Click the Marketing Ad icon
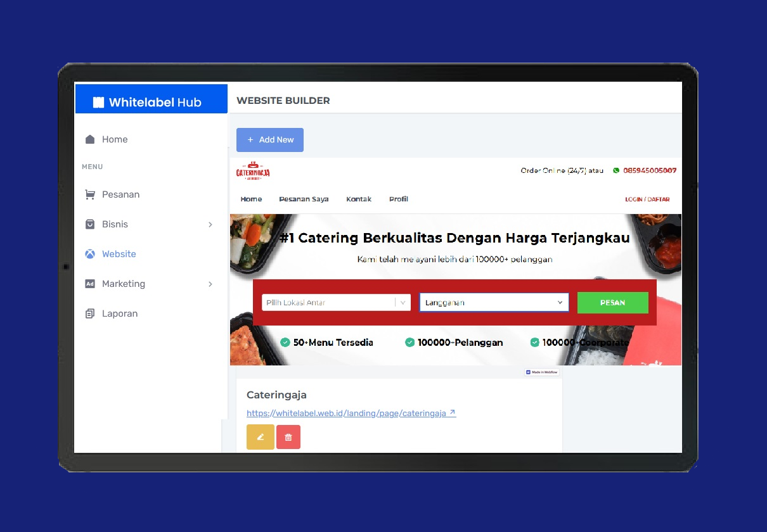 click(90, 284)
